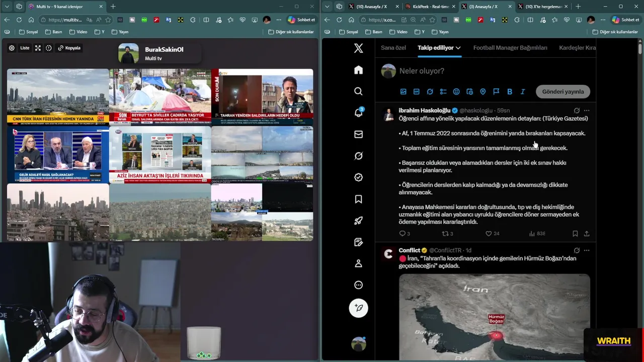The height and width of the screenshot is (362, 644).
Task: Open more menu on Haskoloğlu post
Action: click(587, 110)
